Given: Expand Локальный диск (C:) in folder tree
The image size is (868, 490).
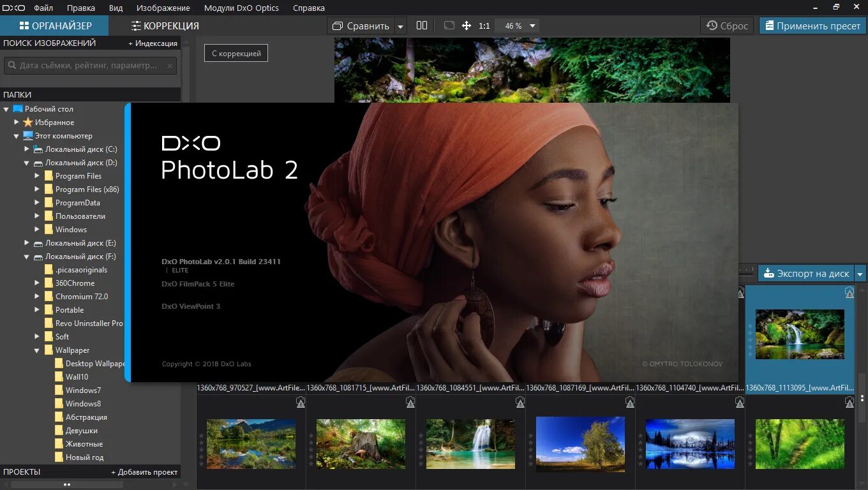Looking at the screenshot, I should click(x=27, y=149).
